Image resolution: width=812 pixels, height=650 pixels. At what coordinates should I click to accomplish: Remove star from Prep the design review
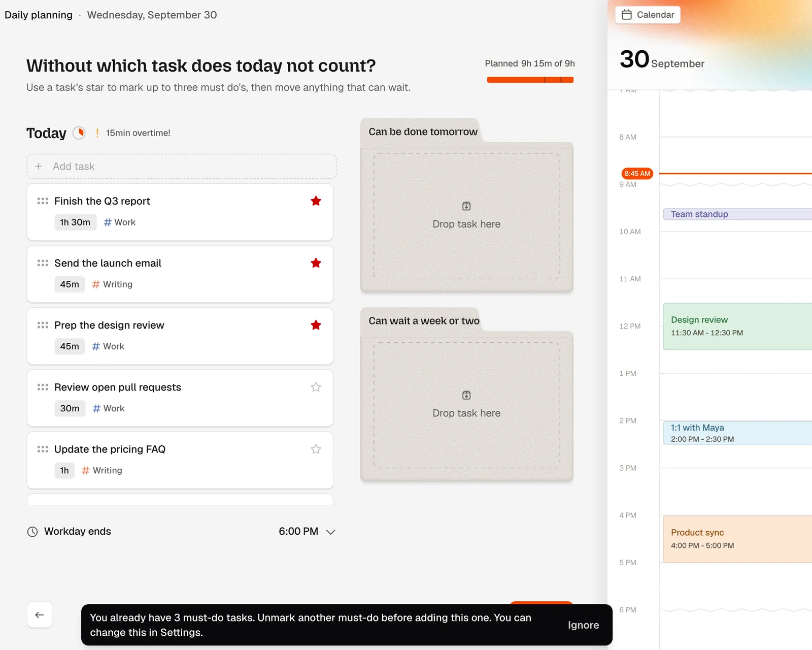click(316, 325)
